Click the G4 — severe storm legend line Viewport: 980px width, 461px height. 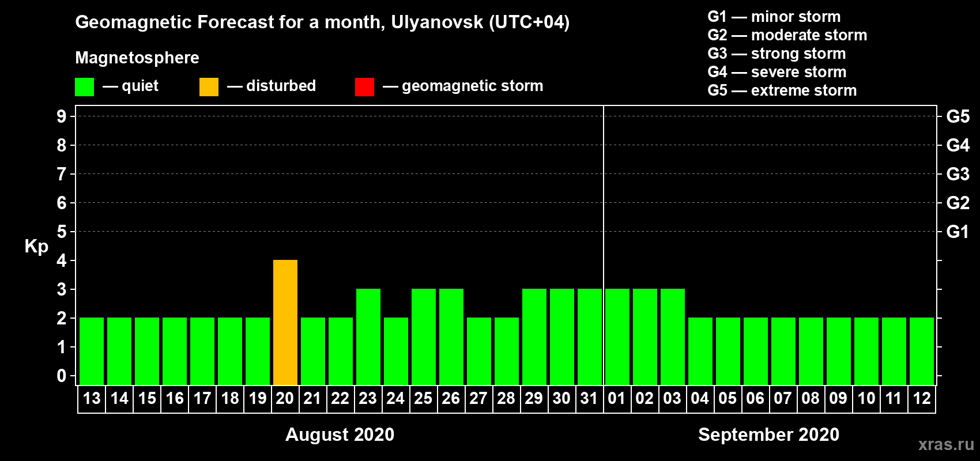tap(777, 72)
